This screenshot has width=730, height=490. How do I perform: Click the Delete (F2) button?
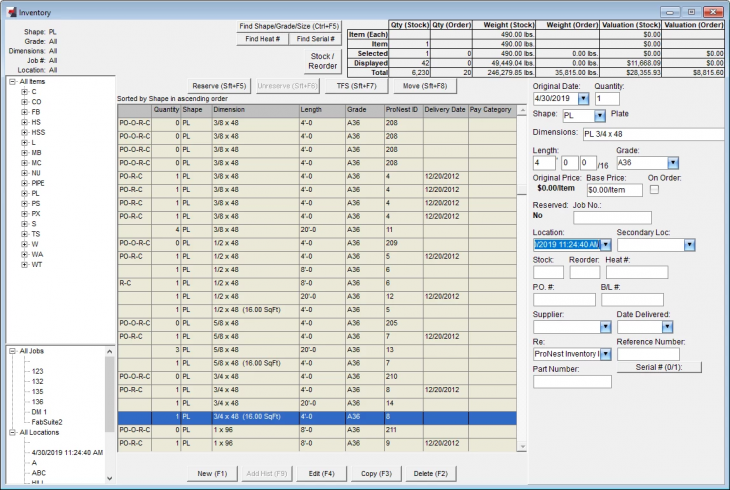point(431,474)
